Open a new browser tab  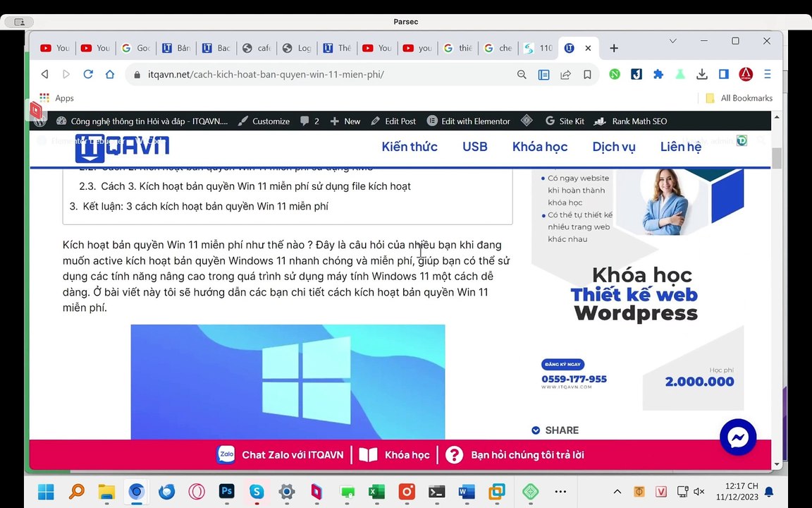[x=614, y=48]
